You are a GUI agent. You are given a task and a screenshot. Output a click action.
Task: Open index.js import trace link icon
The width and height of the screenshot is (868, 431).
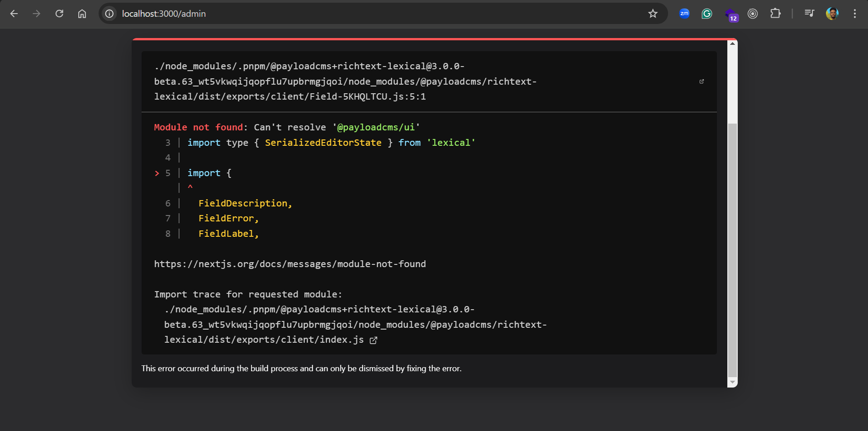coord(373,340)
